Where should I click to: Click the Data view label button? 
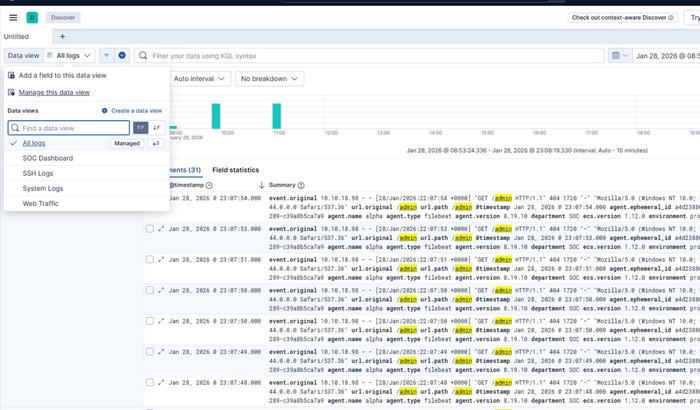pyautogui.click(x=23, y=55)
